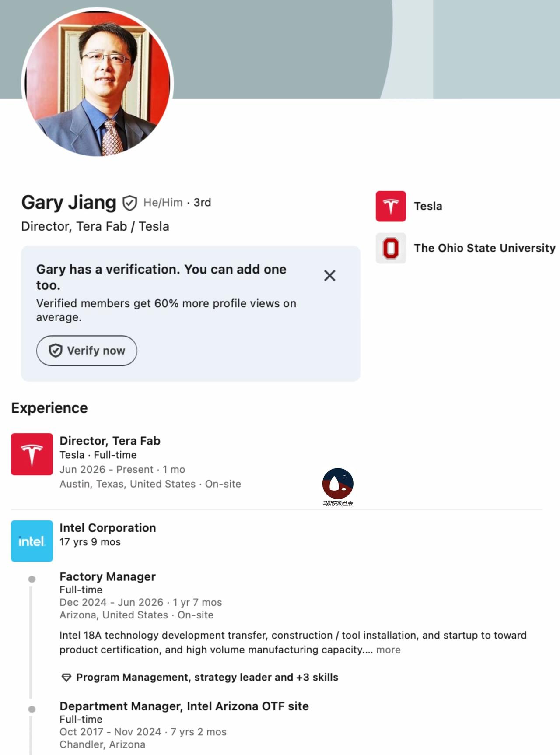560x755 pixels.
Task: Click the 'Jun 2026 - Present · 1 mo' date line
Action: 122,469
